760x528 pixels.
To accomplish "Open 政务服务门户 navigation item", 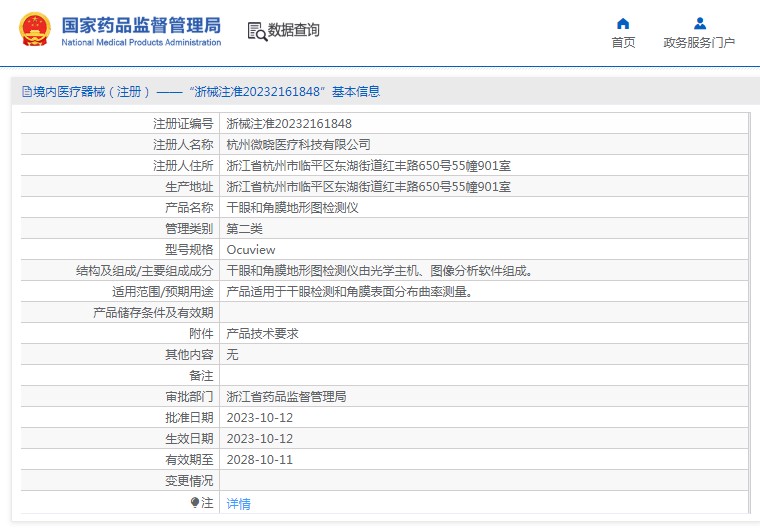I will [x=699, y=43].
